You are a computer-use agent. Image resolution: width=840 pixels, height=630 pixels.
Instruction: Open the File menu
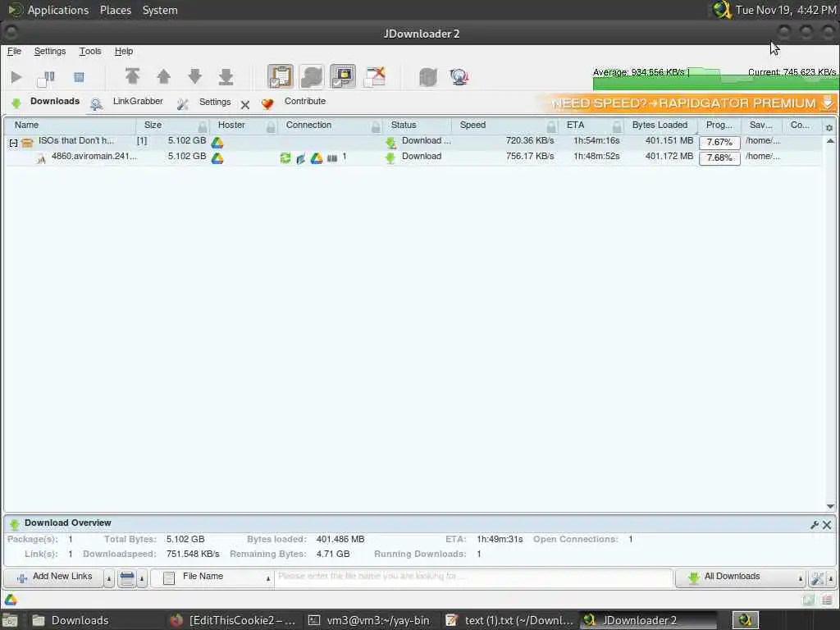tap(14, 52)
